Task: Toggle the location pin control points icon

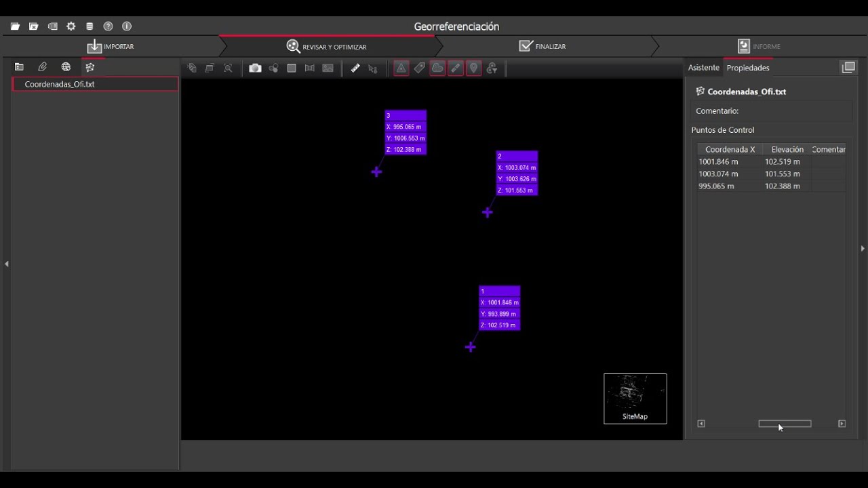Action: coord(474,68)
